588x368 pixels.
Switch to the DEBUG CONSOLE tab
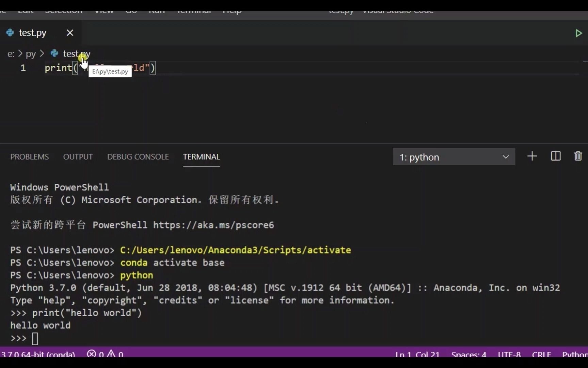click(138, 157)
